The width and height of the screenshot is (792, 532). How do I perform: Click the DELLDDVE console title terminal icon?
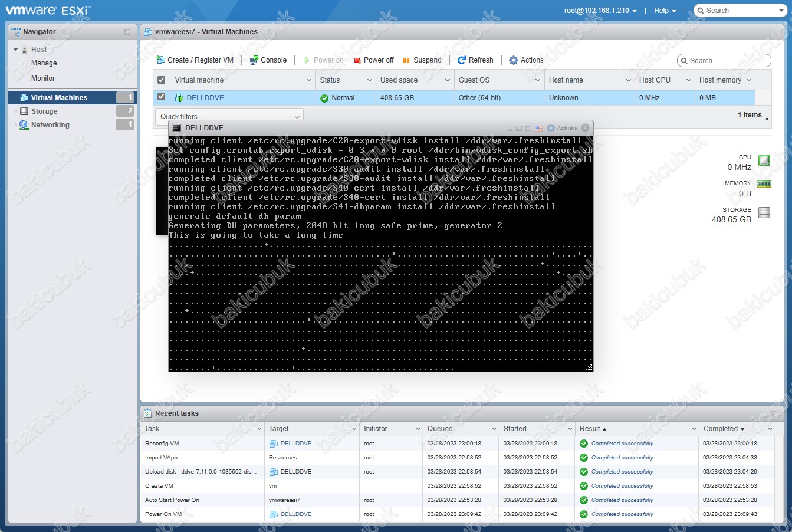176,128
